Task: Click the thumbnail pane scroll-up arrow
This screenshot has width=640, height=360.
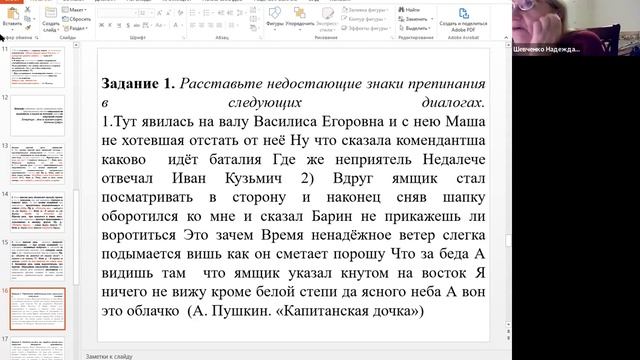Action: 76,45
